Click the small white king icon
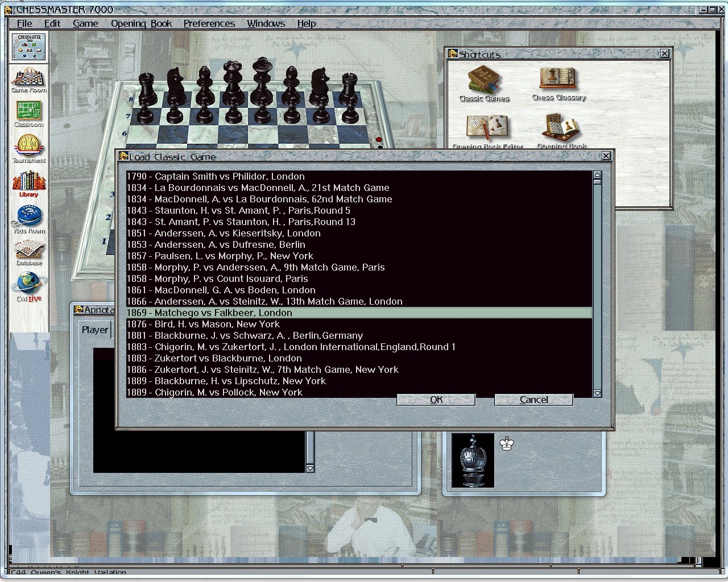The height and width of the screenshot is (582, 728). (507, 443)
